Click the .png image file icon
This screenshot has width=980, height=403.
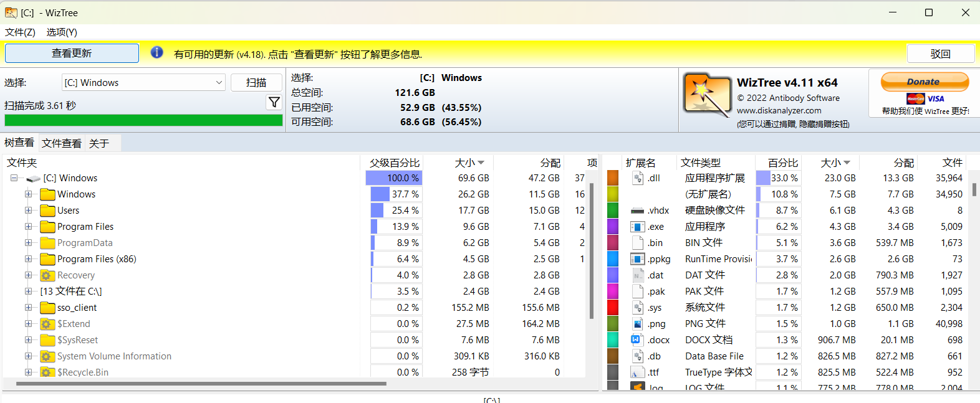pyautogui.click(x=637, y=324)
